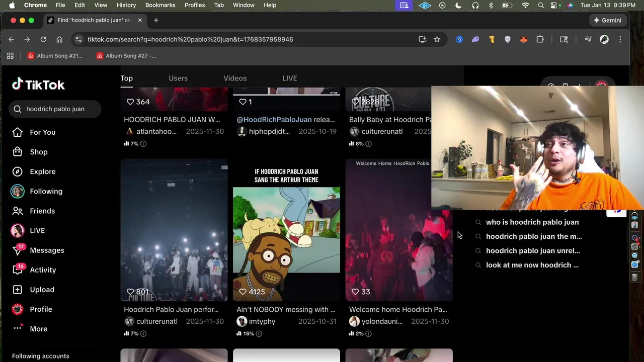
Task: Click the heart icon beside 801 likes
Action: coord(130,292)
